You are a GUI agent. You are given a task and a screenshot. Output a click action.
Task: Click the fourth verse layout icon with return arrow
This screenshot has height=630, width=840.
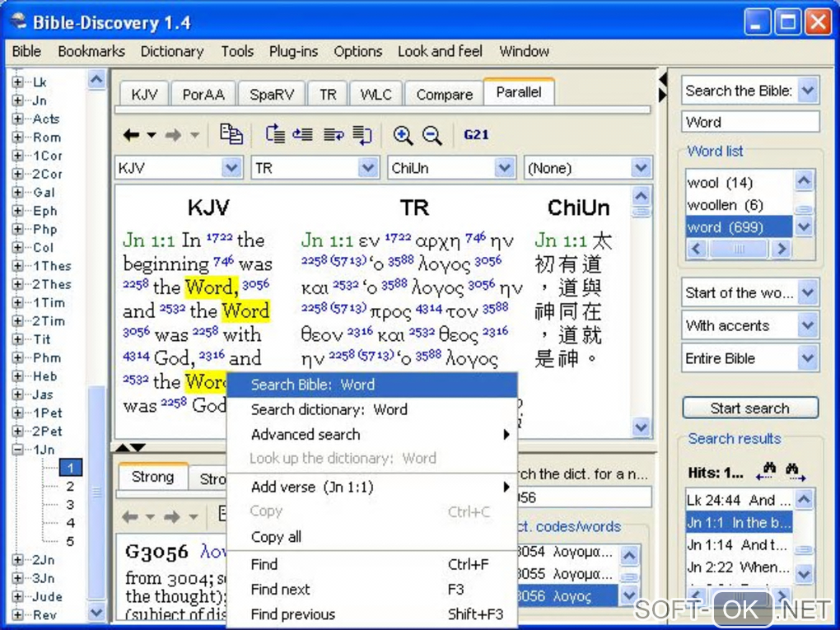(362, 135)
